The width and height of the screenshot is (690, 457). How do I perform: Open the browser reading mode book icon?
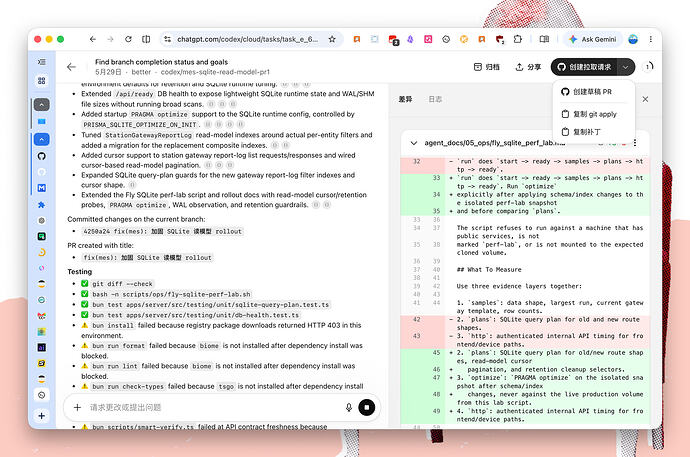544,39
